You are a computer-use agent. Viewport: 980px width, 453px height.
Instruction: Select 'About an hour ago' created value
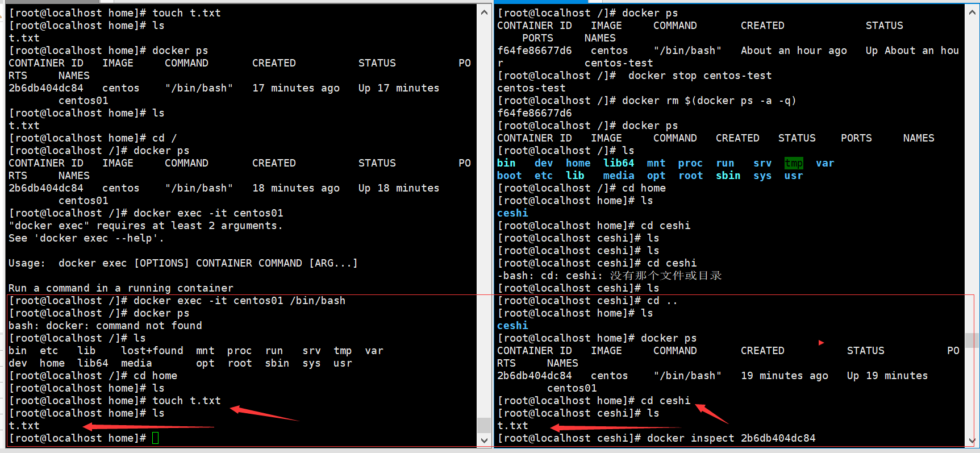point(794,51)
